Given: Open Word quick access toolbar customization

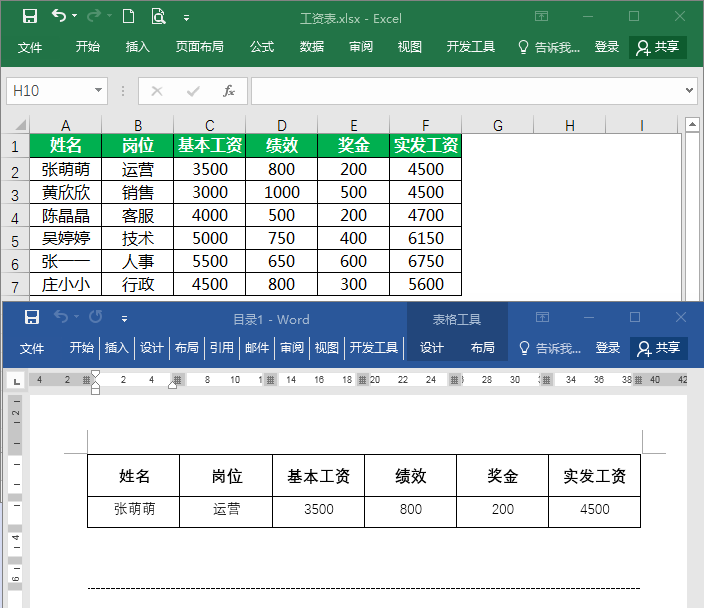Looking at the screenshot, I should 124,319.
